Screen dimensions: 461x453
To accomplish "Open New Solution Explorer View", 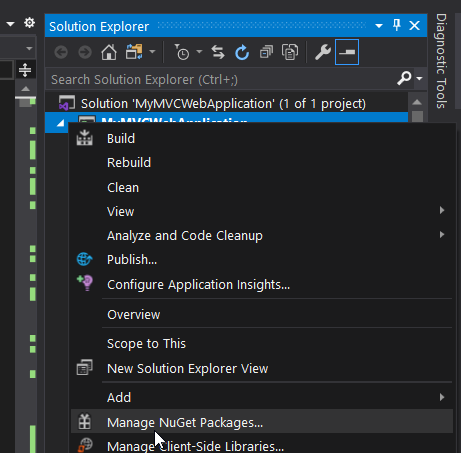I will pyautogui.click(x=262, y=368).
